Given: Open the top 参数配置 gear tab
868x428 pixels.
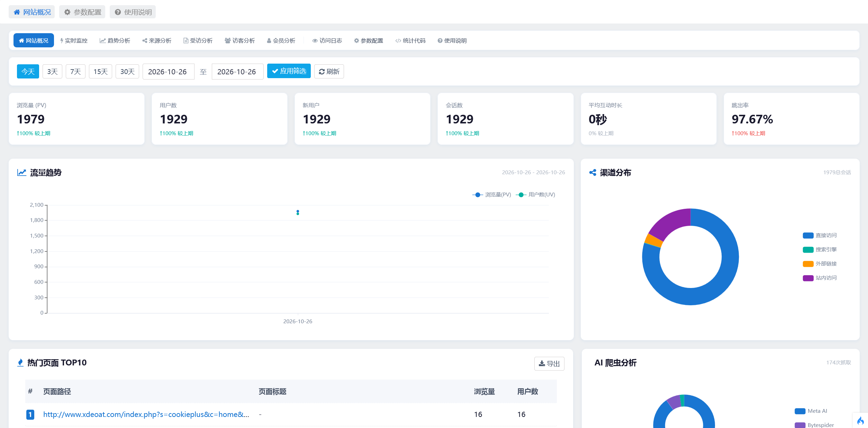Looking at the screenshot, I should pos(82,12).
